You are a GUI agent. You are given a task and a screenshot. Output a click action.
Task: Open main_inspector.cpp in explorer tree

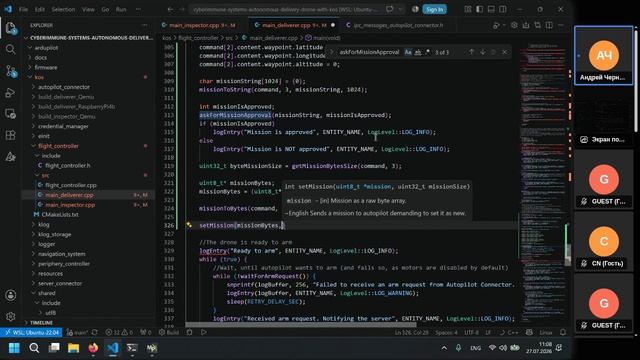point(70,204)
